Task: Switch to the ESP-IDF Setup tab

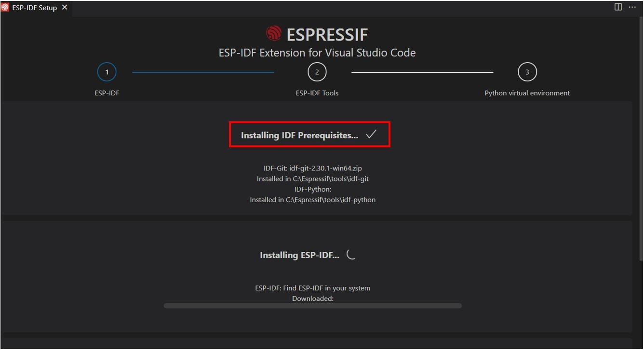Action: [34, 7]
